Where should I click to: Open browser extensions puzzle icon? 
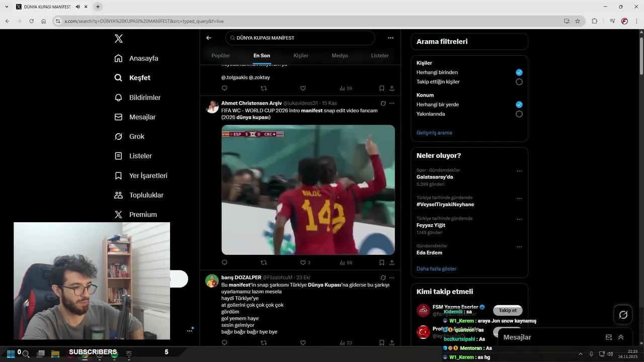click(594, 21)
